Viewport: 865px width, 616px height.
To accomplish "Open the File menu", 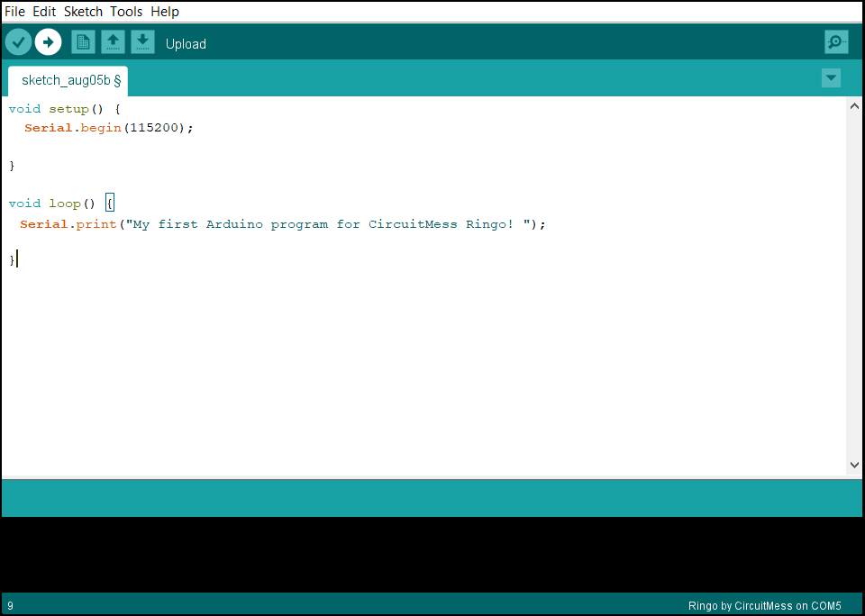I will pos(14,12).
